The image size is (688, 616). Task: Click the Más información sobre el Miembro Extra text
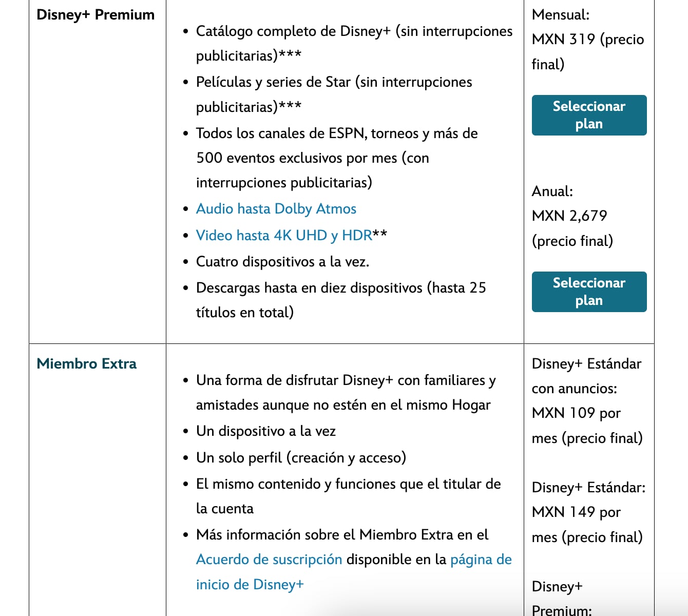pos(342,535)
